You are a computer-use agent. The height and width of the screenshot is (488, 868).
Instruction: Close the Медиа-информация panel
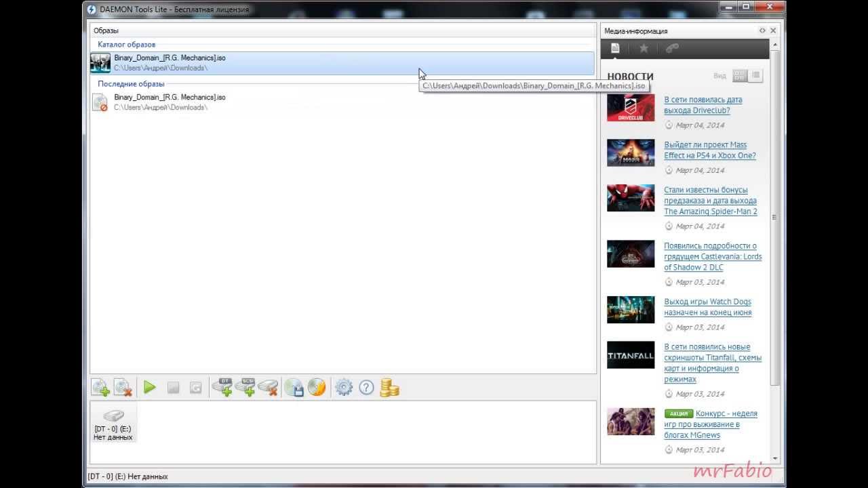coord(773,30)
